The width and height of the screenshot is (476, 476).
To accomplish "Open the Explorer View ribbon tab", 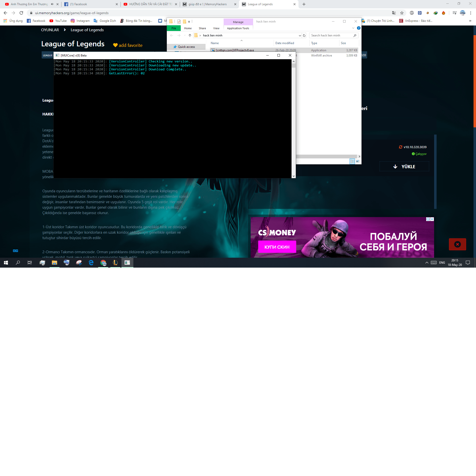I will [x=216, y=28].
